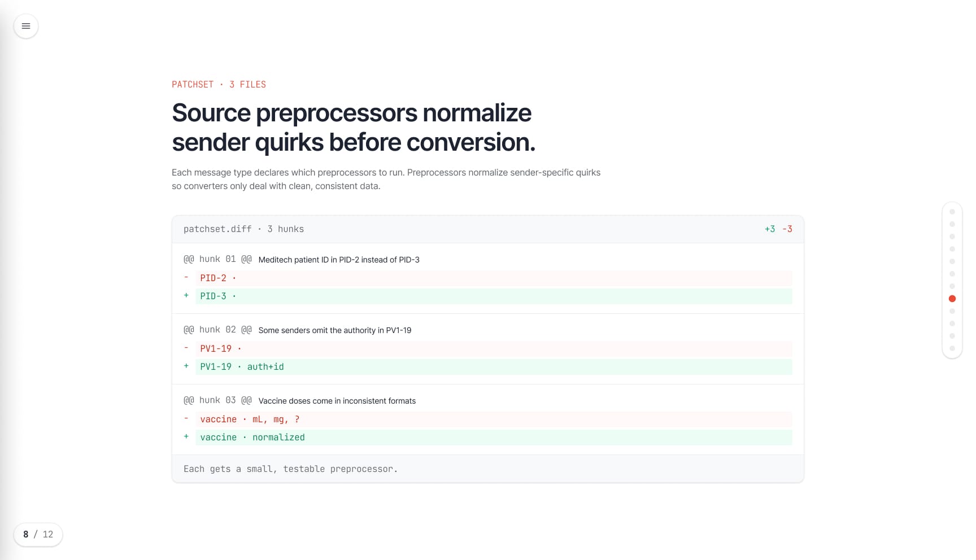Advance to slide 9 with its navigation dot

point(952,311)
